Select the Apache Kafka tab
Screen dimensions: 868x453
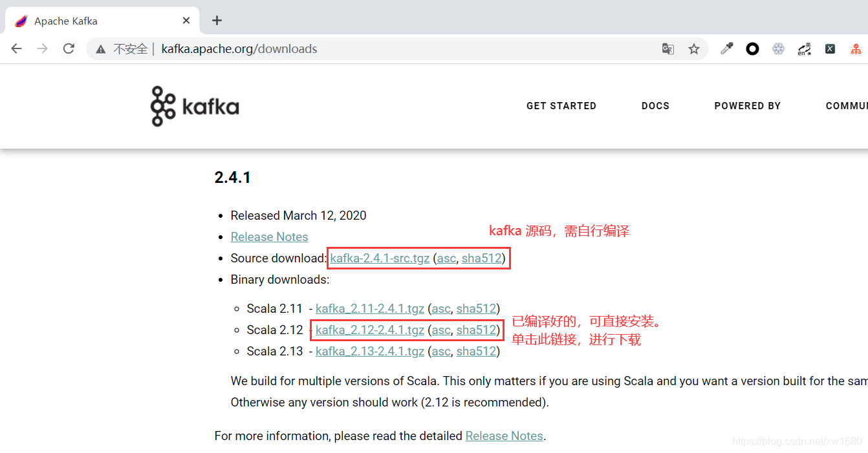coord(103,21)
